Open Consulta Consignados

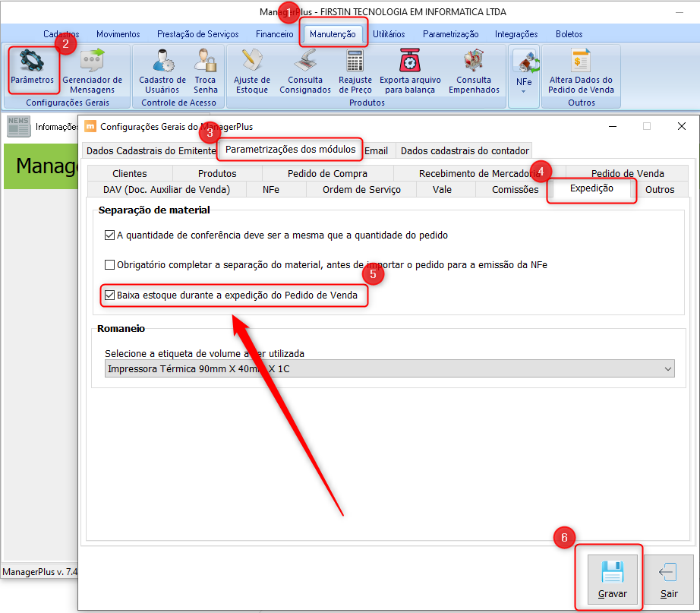pyautogui.click(x=305, y=71)
